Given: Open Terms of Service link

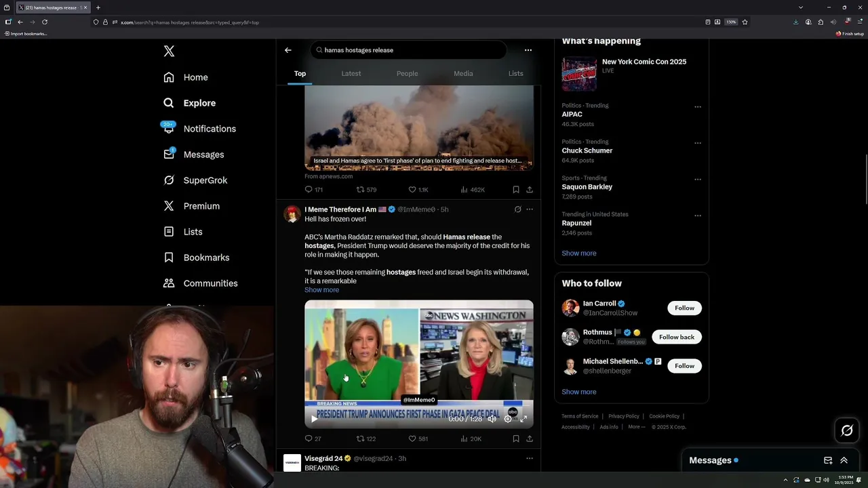Looking at the screenshot, I should coord(580,416).
